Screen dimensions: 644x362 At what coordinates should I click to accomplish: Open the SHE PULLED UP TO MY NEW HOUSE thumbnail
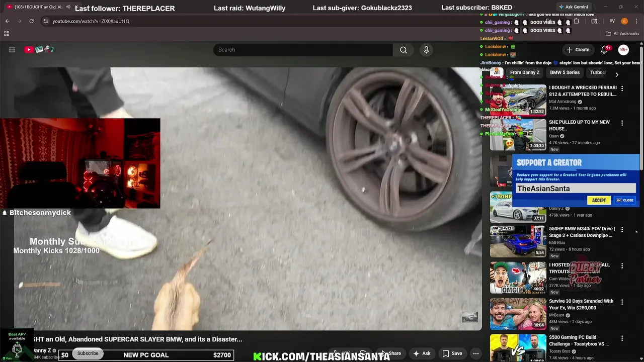[x=518, y=135]
